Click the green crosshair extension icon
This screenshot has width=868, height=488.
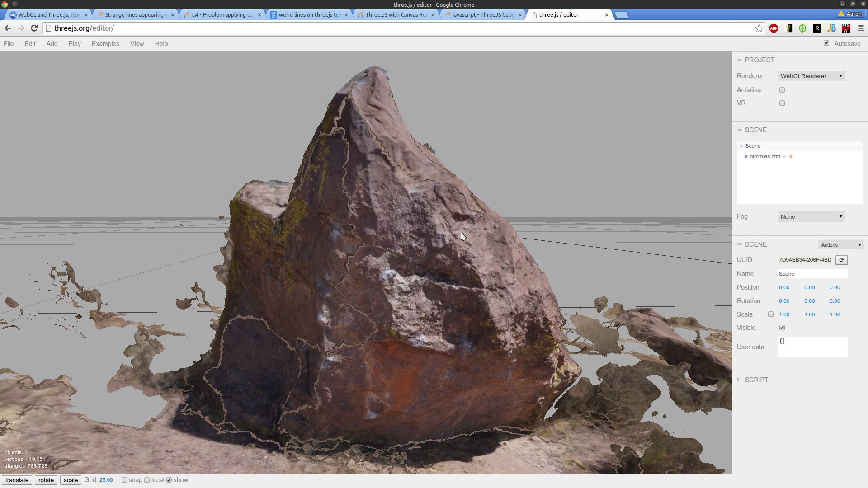tap(802, 28)
